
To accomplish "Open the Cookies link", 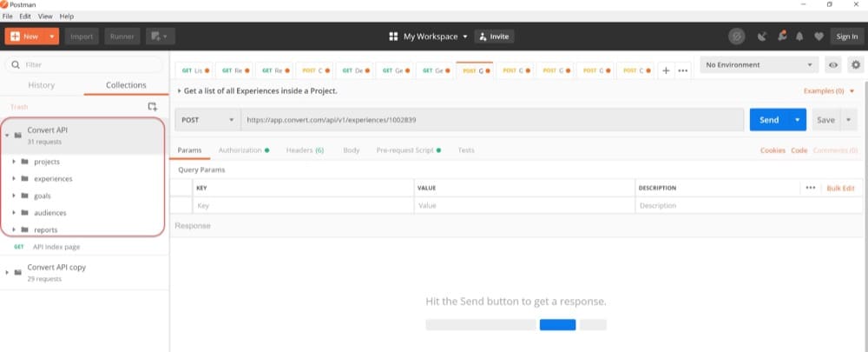I will [x=773, y=150].
